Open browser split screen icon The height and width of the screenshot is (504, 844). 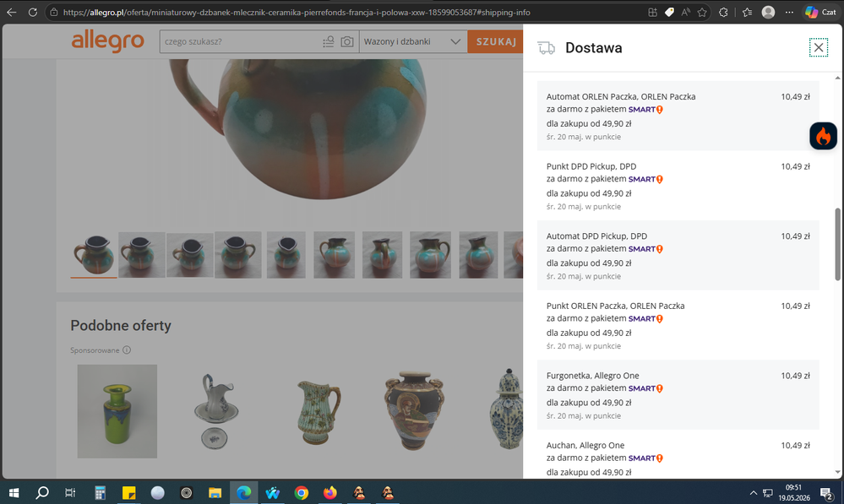(652, 12)
